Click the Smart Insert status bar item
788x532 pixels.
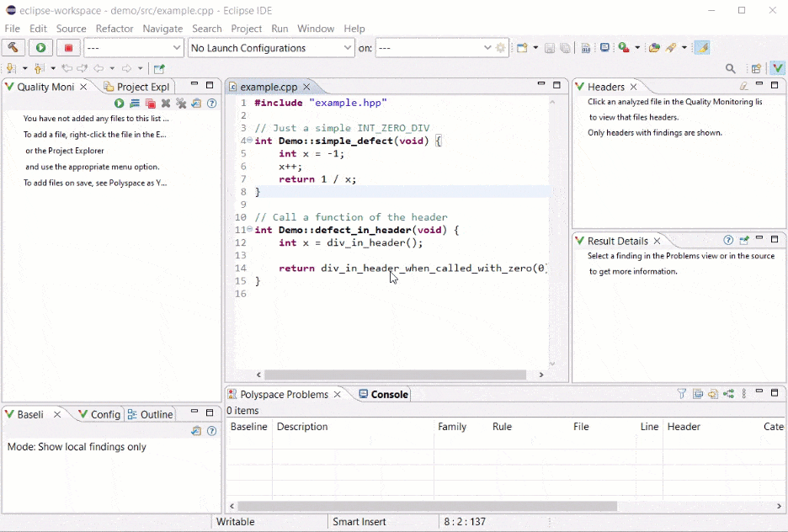coord(359,522)
